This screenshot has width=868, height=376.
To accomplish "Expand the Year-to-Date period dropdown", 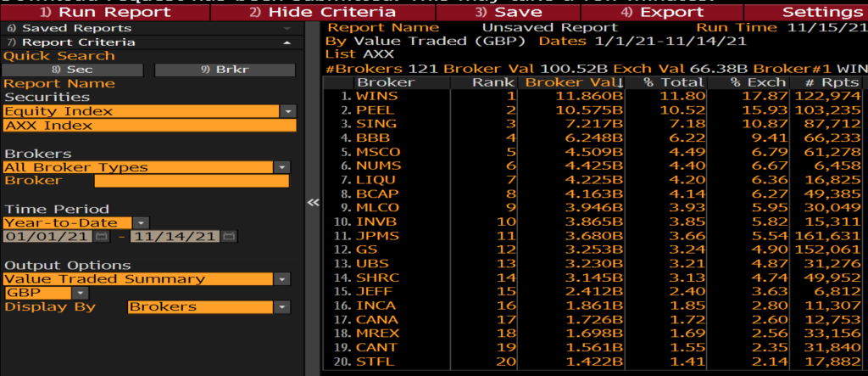I will (141, 222).
